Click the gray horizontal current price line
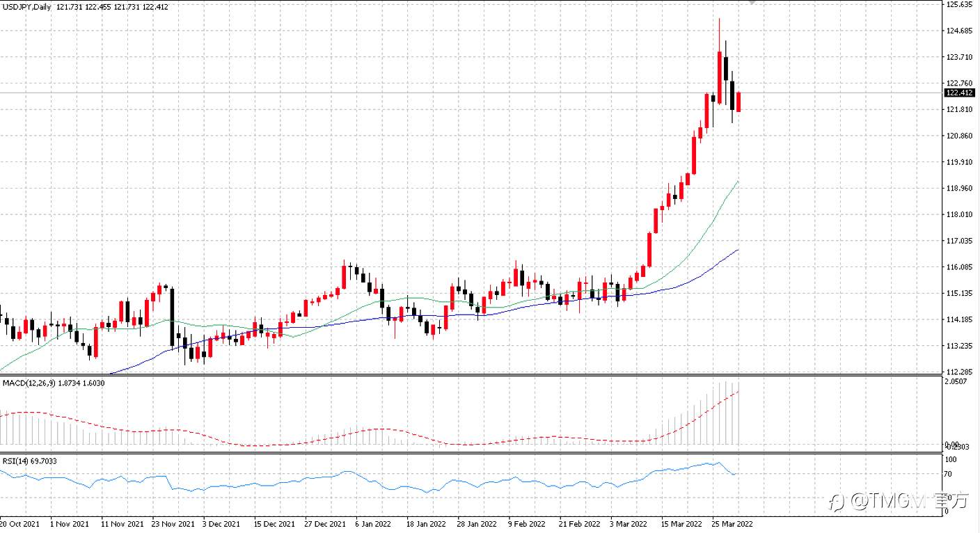 pyautogui.click(x=471, y=93)
